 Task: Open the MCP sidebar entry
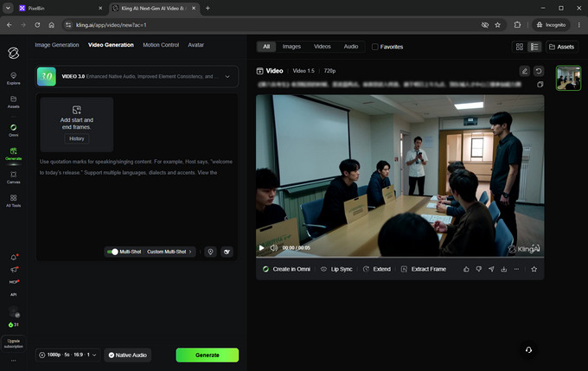[x=14, y=282]
